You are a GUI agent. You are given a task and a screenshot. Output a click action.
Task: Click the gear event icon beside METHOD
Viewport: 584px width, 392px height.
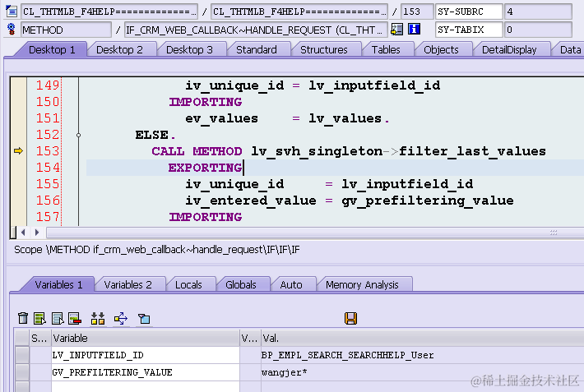tap(12, 29)
